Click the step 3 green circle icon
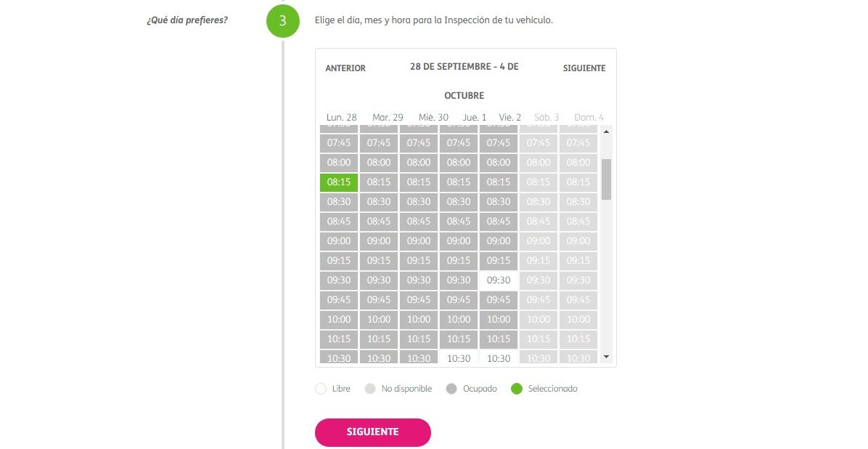The width and height of the screenshot is (868, 449). click(282, 21)
